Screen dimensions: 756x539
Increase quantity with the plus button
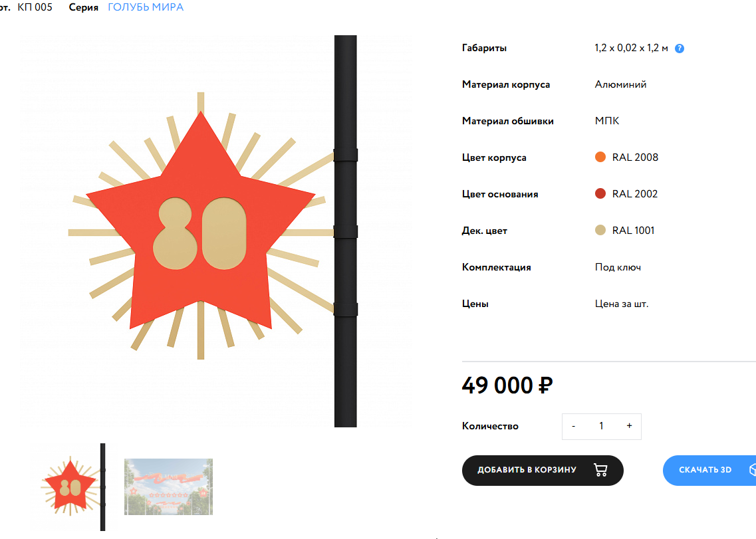click(x=629, y=426)
